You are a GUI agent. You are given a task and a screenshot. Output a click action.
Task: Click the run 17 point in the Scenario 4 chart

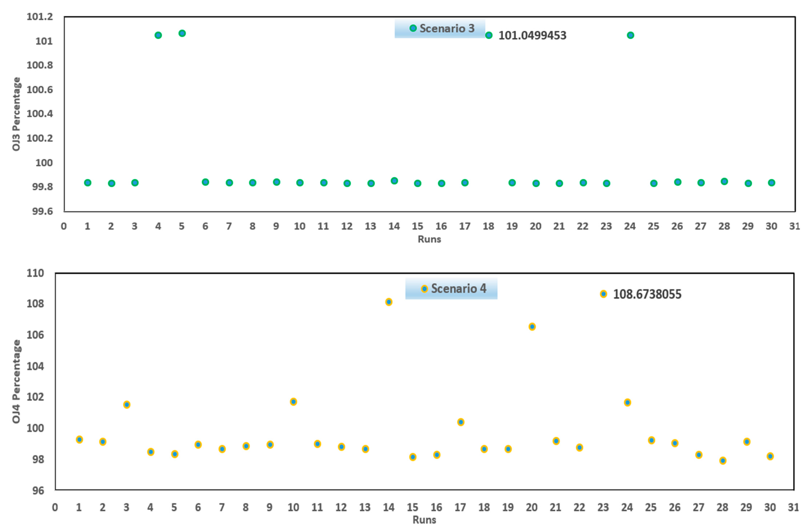[461, 422]
